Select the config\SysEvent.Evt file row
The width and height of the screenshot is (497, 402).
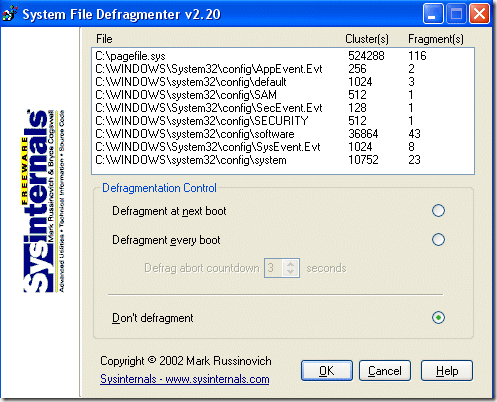(283, 147)
